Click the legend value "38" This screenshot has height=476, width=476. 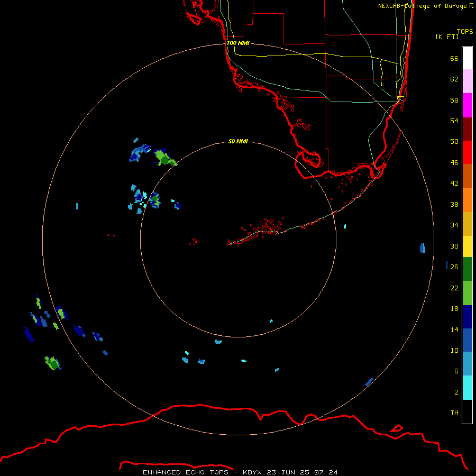point(454,204)
